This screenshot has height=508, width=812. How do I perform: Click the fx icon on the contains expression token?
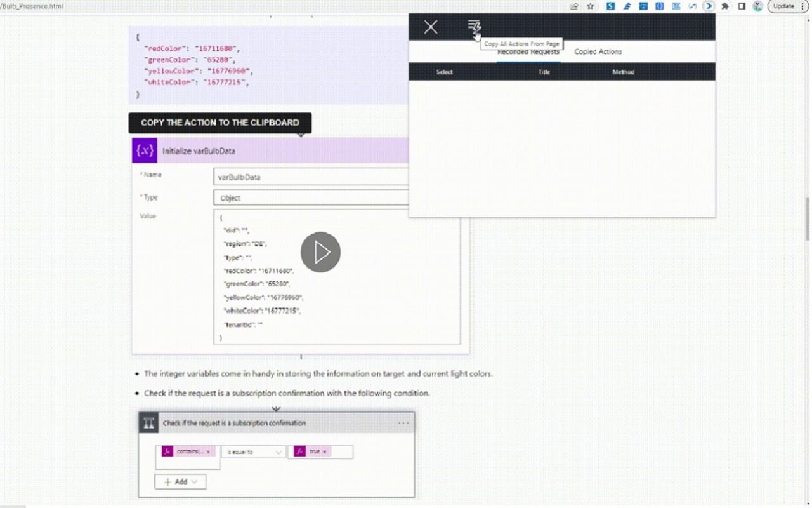[x=167, y=451]
